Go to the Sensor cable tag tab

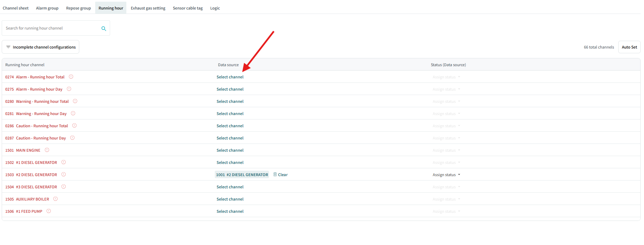pyautogui.click(x=188, y=8)
